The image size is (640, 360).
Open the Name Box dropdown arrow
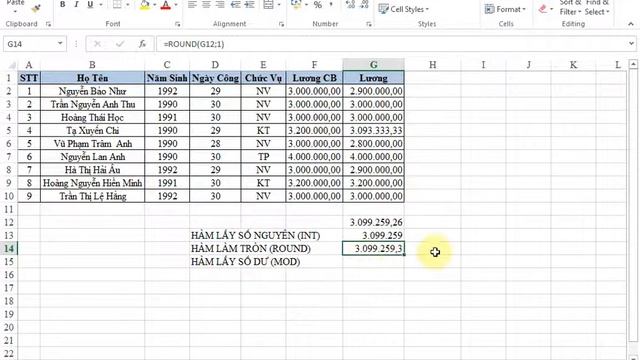pyautogui.click(x=60, y=44)
